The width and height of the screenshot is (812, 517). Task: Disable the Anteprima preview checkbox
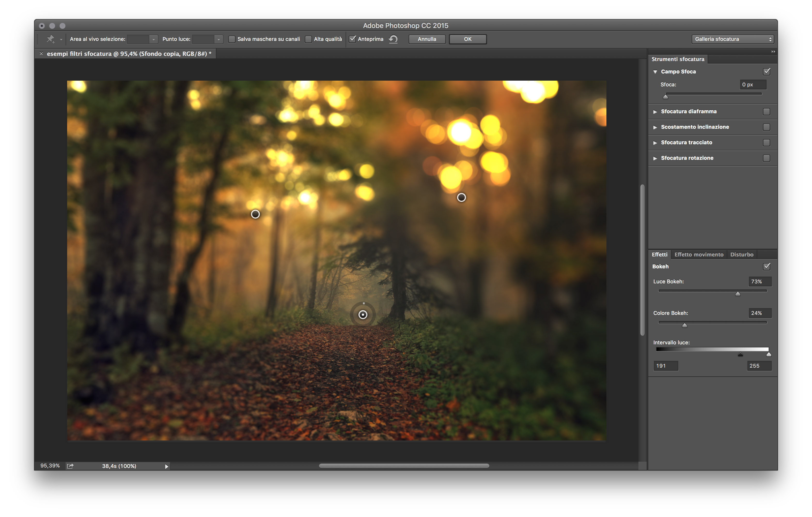coord(352,39)
